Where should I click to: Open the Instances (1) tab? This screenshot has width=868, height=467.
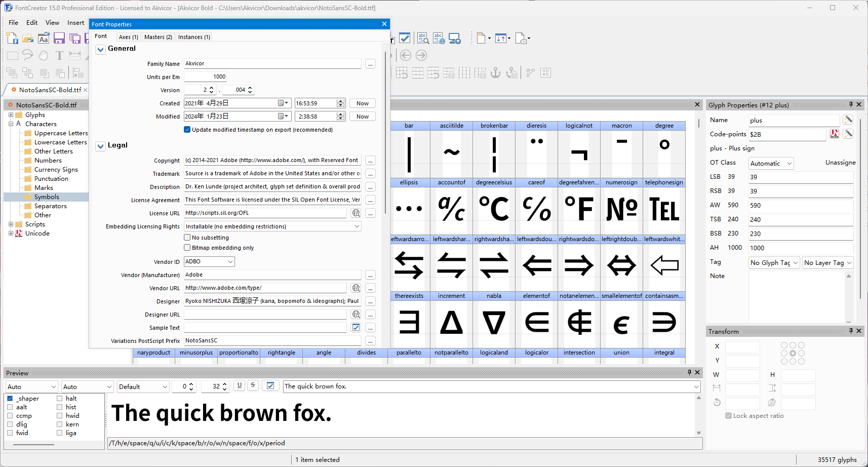tap(194, 37)
